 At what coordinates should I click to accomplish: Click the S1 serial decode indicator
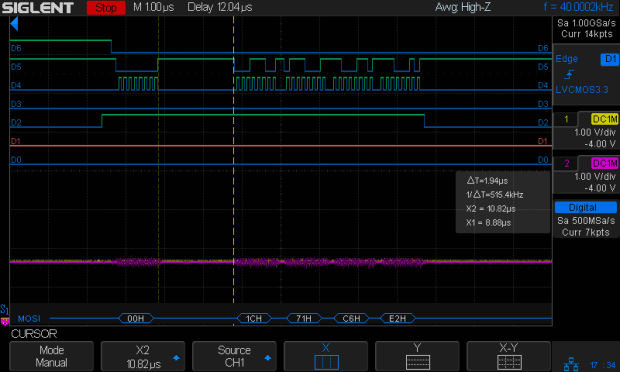pos(4,310)
